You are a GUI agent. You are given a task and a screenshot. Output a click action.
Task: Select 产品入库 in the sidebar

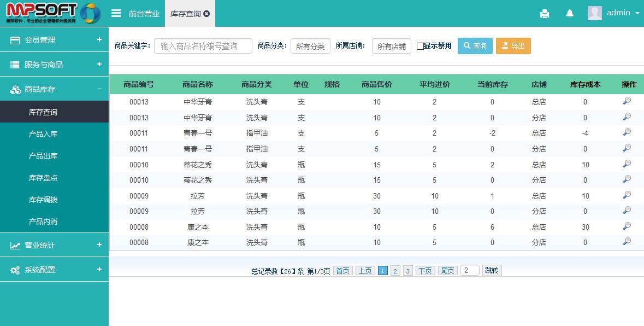(x=43, y=134)
